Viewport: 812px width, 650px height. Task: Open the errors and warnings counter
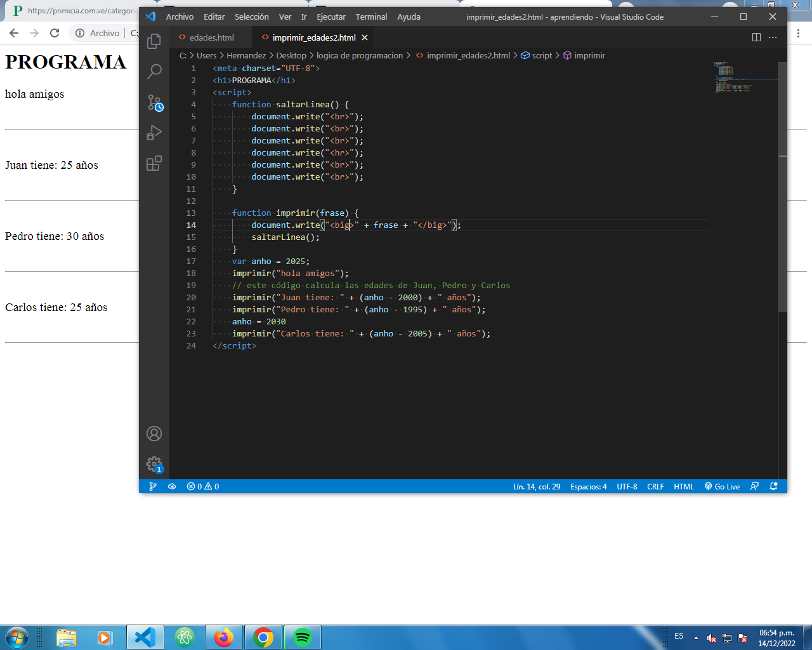203,486
